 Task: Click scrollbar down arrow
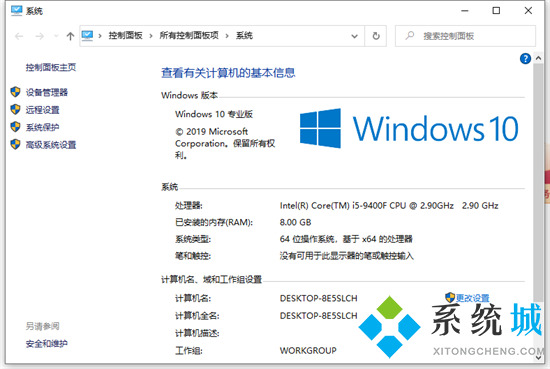pyautogui.click(x=538, y=358)
